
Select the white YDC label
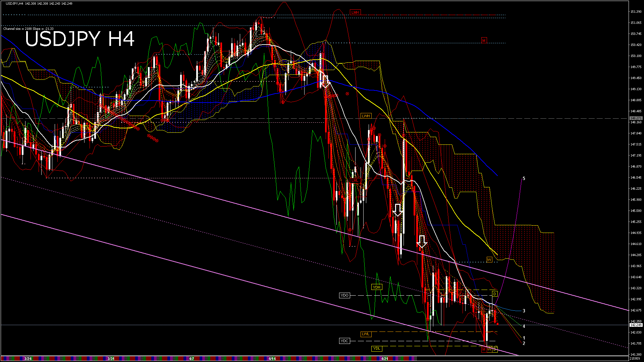344,341
